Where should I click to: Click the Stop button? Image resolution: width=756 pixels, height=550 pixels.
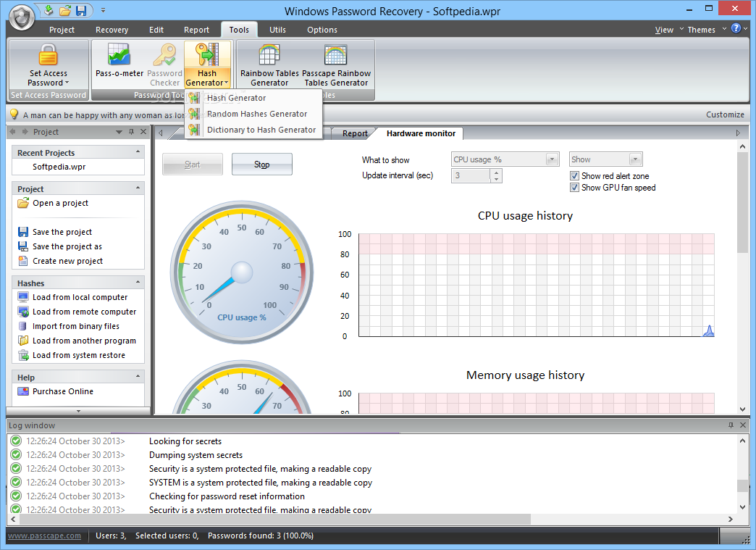coord(262,164)
